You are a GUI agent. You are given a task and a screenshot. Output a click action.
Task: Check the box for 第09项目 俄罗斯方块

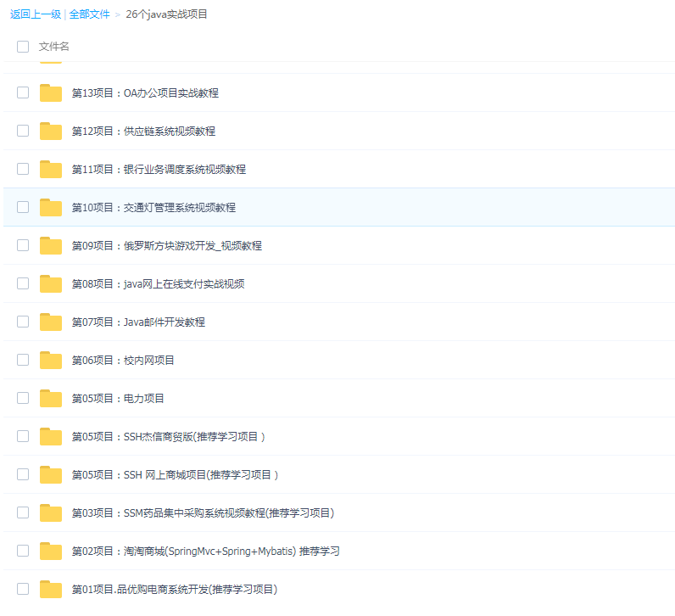tap(23, 245)
